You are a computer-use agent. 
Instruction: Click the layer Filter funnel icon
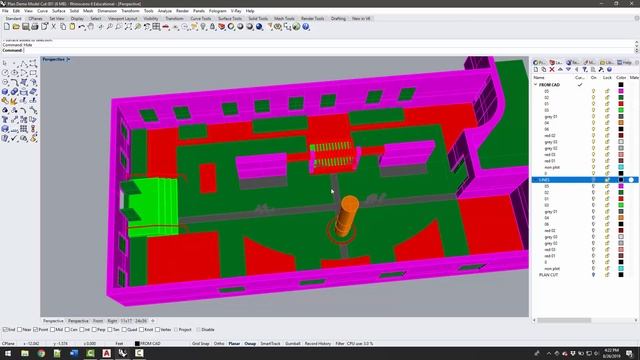(x=584, y=70)
